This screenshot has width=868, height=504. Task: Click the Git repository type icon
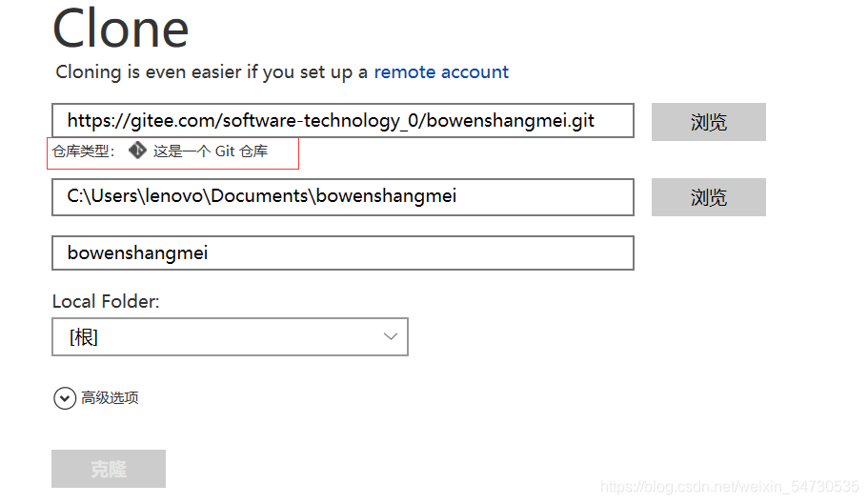(137, 151)
